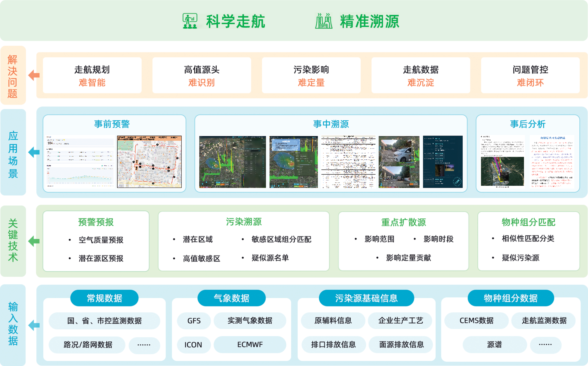
Task: Click the green arrow beside 关键技术
Action: [x=34, y=241]
